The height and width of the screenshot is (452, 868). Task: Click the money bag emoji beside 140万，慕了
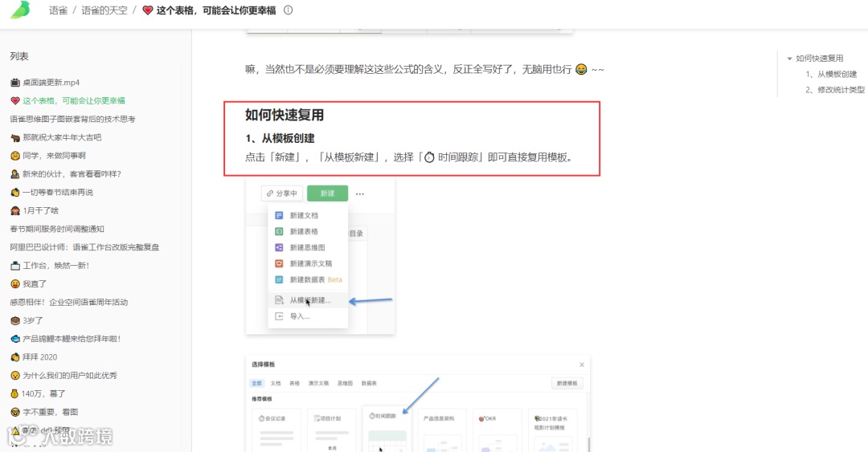[15, 393]
